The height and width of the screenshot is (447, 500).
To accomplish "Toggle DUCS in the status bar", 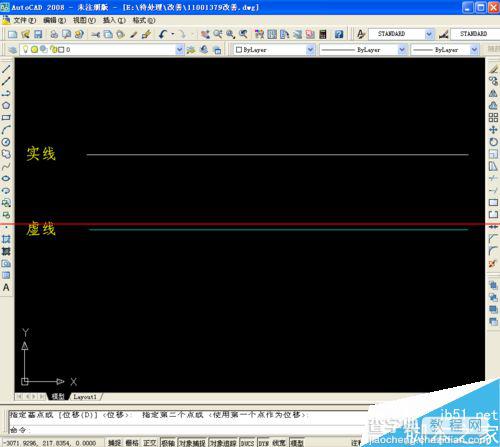I will click(x=247, y=443).
